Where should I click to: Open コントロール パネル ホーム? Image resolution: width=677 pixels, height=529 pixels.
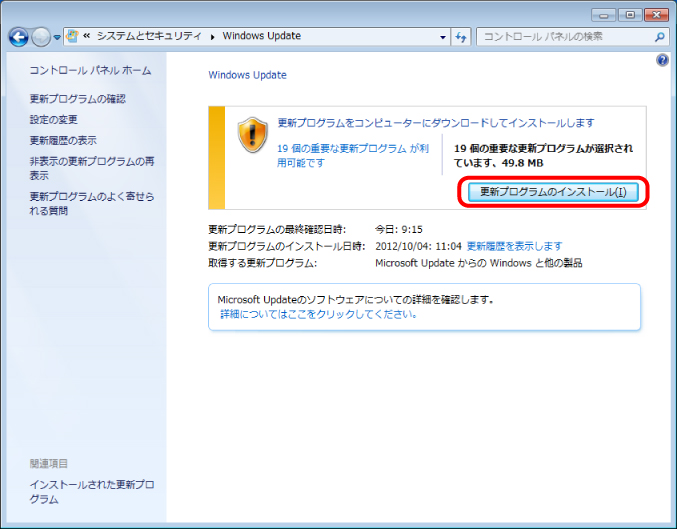(x=90, y=70)
